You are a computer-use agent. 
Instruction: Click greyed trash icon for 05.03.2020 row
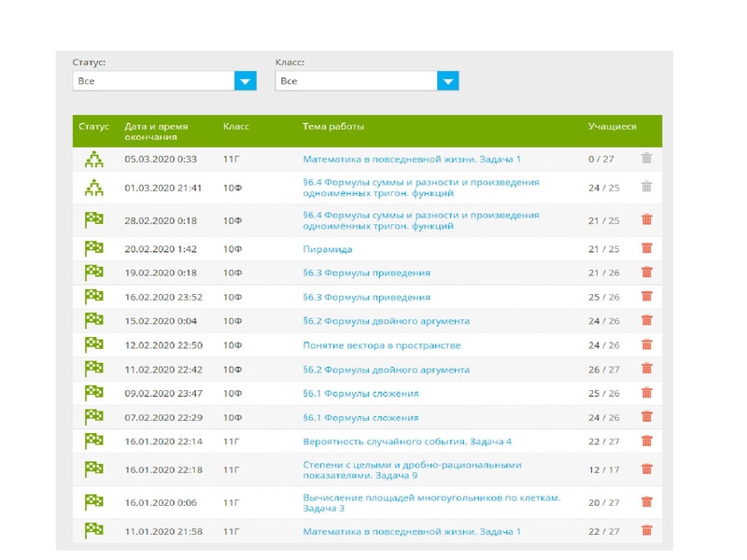tap(646, 160)
